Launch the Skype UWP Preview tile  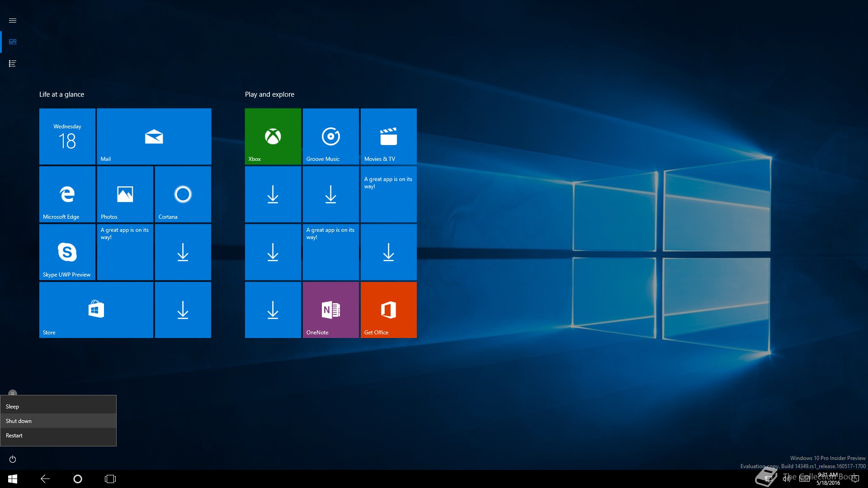coord(67,252)
